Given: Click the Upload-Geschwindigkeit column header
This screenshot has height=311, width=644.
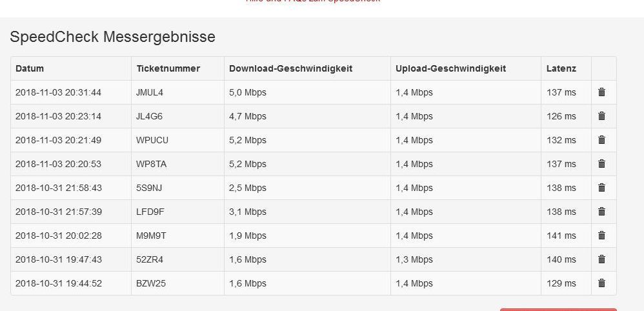Looking at the screenshot, I should click(x=450, y=68).
